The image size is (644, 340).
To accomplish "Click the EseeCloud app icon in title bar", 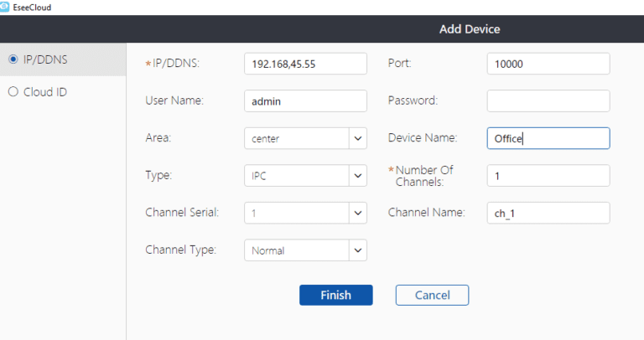I will click(x=6, y=6).
